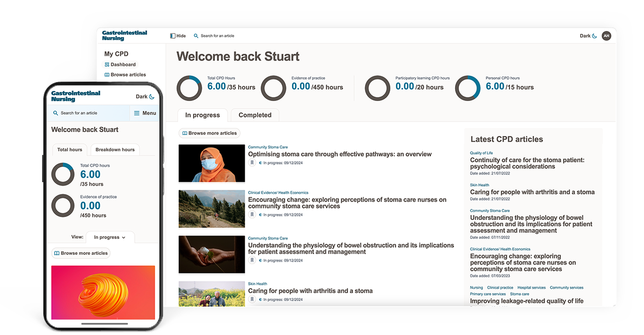Open Browse articles in the desktop sidebar

pos(125,75)
